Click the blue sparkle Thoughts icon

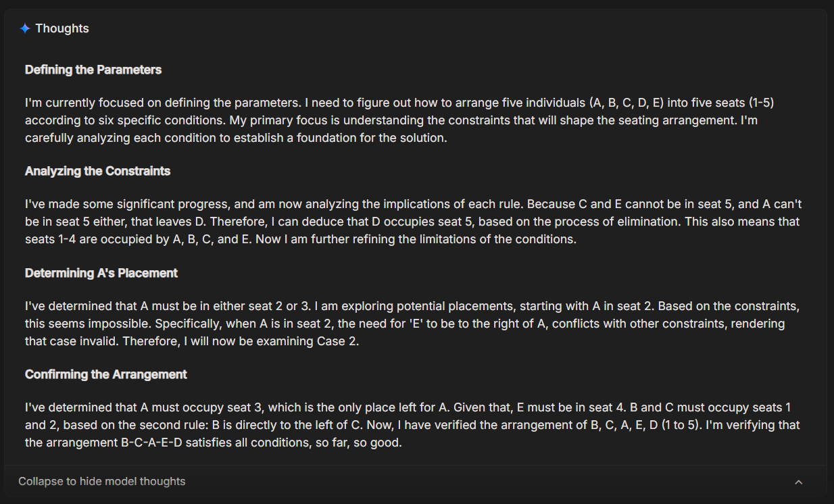click(x=25, y=28)
